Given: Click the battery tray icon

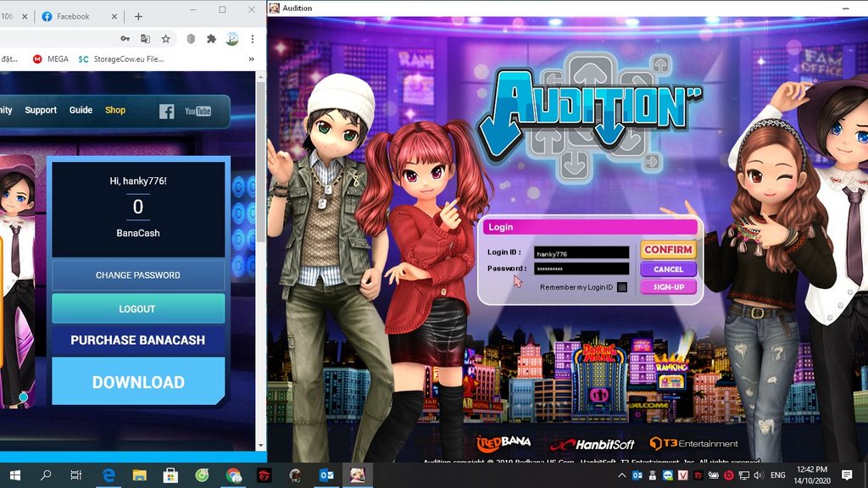Looking at the screenshot, I should (714, 474).
